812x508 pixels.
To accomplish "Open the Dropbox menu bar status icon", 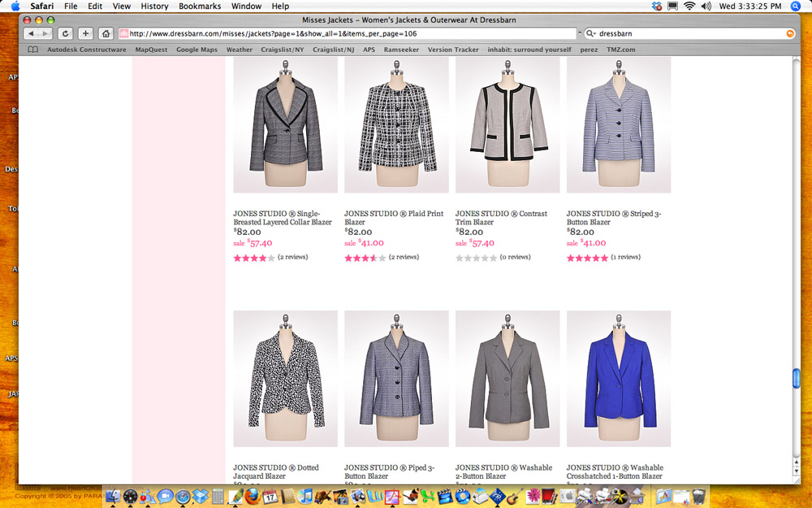I will point(657,7).
